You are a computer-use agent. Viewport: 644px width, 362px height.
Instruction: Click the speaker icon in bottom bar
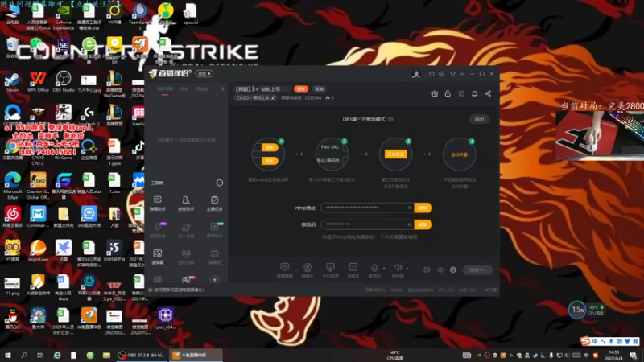397,269
